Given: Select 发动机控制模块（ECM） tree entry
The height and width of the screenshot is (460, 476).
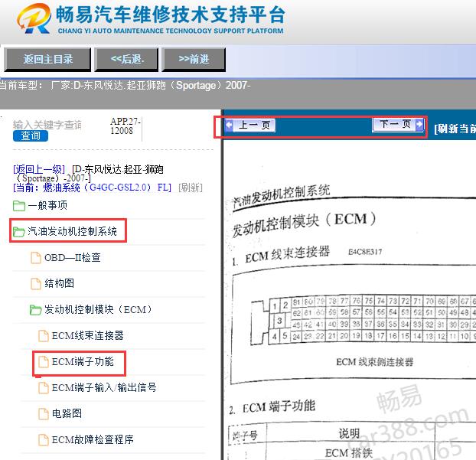Looking at the screenshot, I should 98,310.
